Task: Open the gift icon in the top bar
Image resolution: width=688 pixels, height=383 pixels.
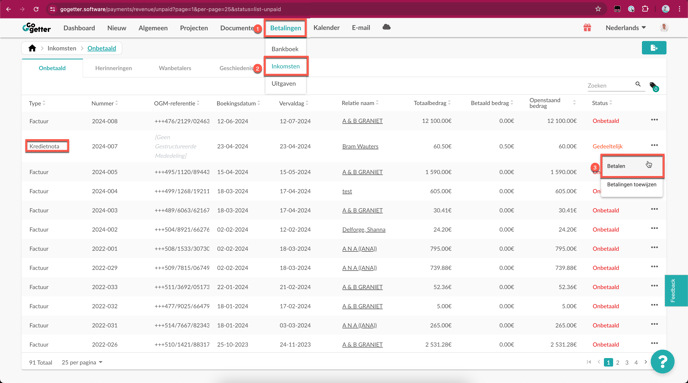Action: click(587, 28)
